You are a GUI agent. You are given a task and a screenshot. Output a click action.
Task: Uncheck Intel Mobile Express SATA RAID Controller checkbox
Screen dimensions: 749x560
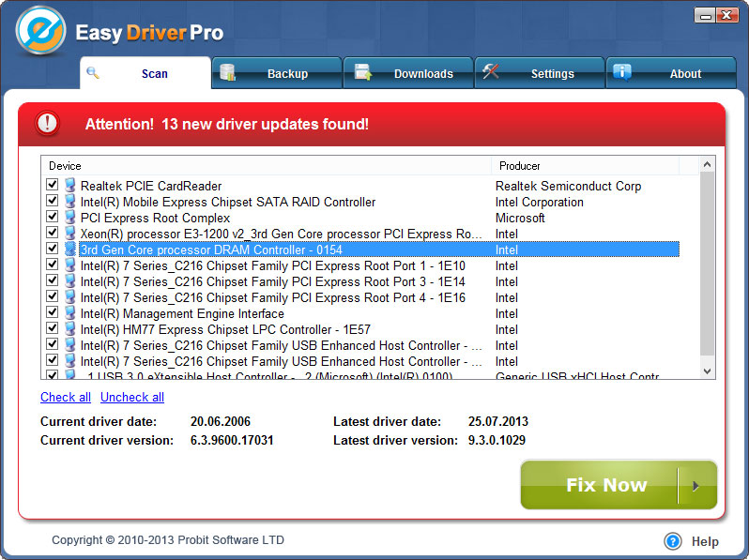[x=52, y=201]
